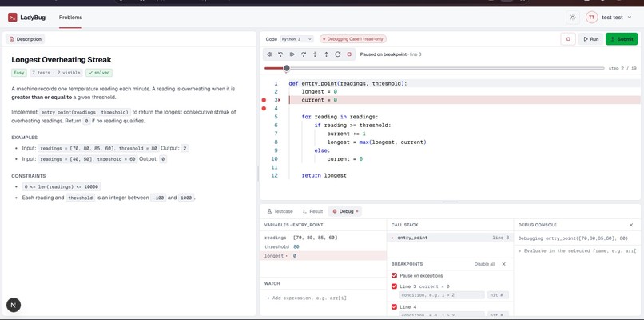The width and height of the screenshot is (644, 320).
Task: Remove breakpoint dot on line 3
Action: tap(264, 100)
